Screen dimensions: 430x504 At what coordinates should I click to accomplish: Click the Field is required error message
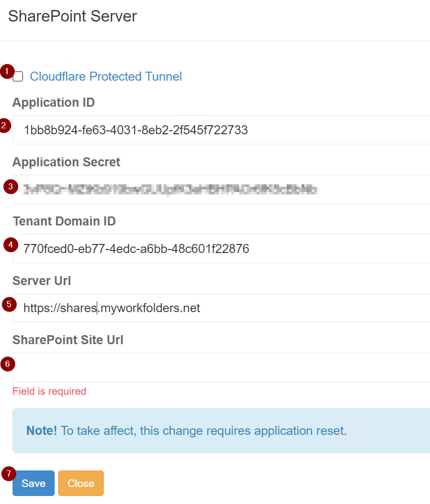tap(49, 391)
